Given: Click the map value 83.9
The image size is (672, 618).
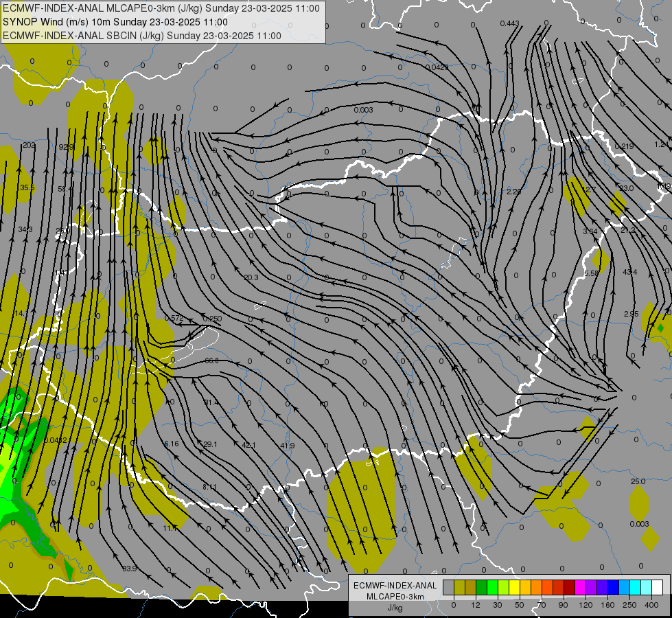Looking at the screenshot, I should click(130, 569).
